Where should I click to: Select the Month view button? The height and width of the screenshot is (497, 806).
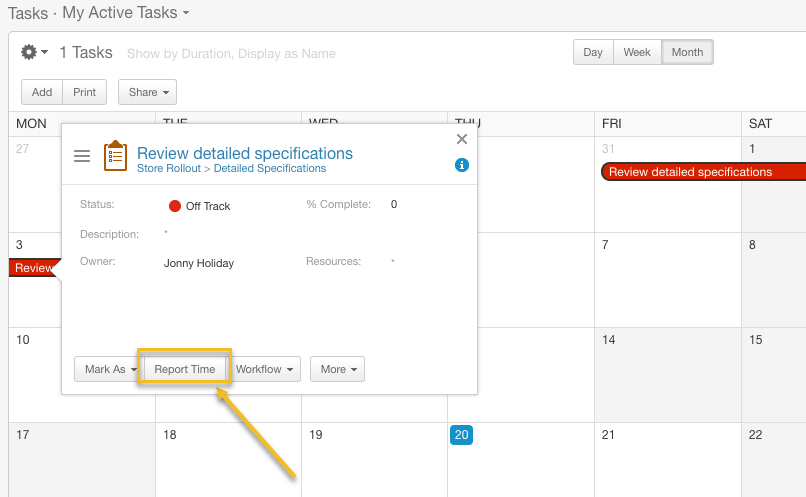tap(687, 52)
